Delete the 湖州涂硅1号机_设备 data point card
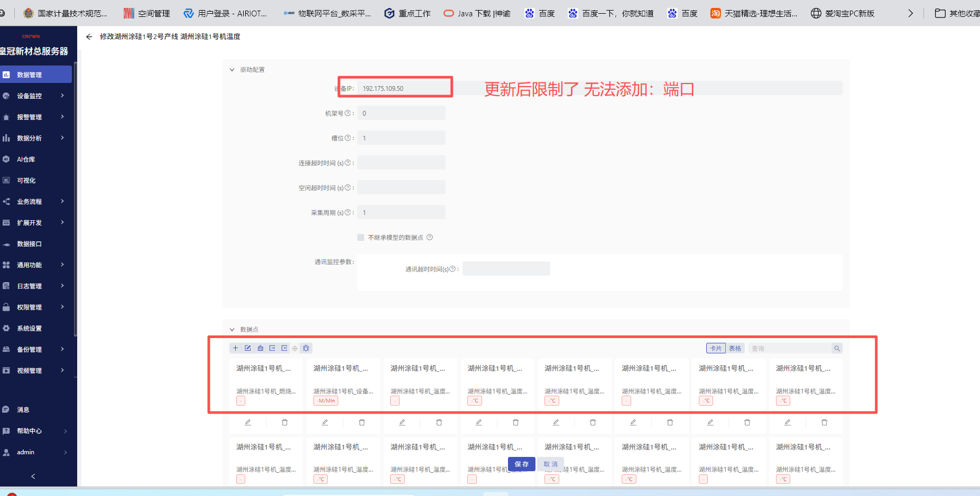The image size is (980, 496). pos(362,422)
